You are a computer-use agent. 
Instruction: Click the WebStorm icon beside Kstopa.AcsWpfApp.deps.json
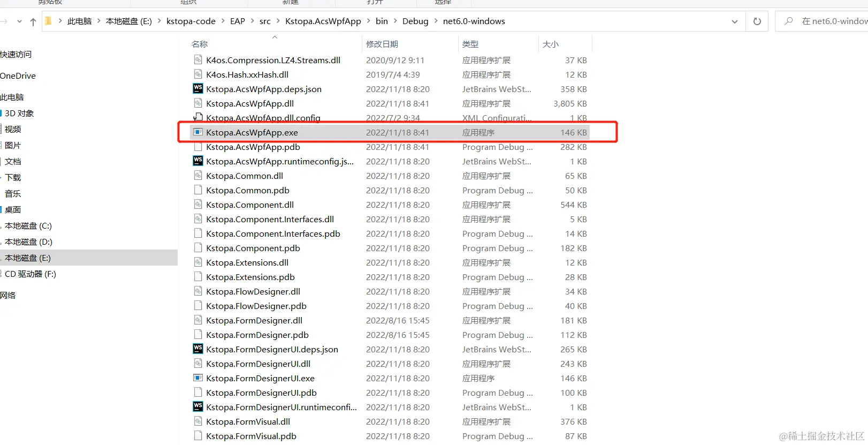click(198, 89)
